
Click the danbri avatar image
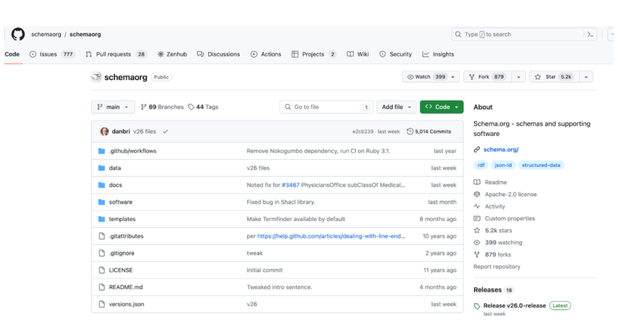tap(104, 131)
